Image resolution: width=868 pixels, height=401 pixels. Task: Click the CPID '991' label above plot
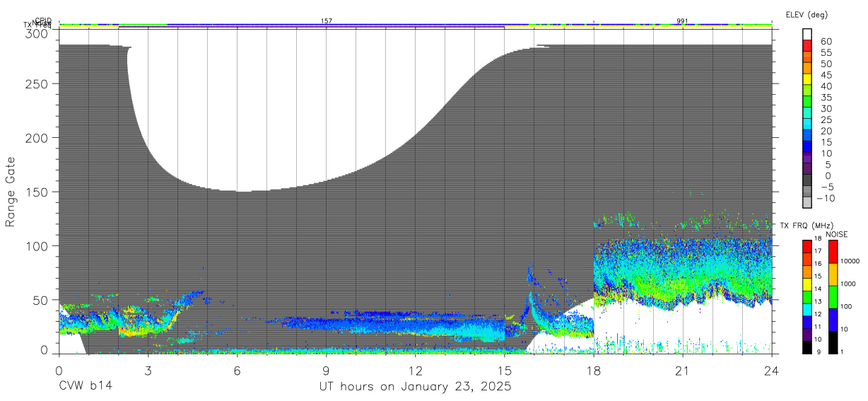tap(682, 21)
